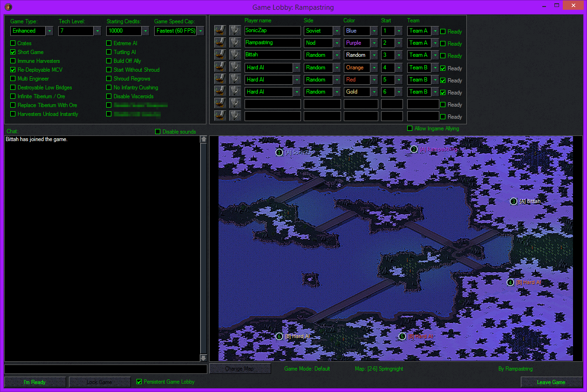Screen dimensions: 587x392
Task: Select start position 3 marker on the map
Action: pos(513,202)
